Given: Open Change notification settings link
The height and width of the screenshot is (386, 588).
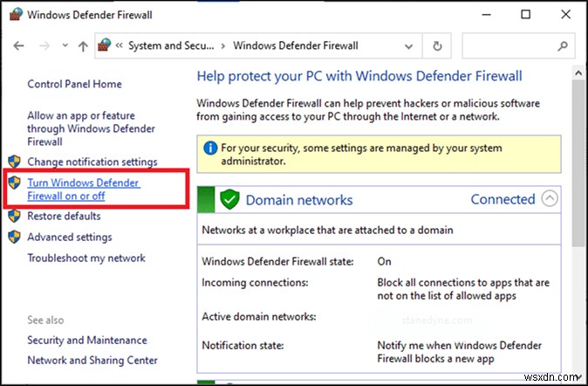Looking at the screenshot, I should pyautogui.click(x=92, y=162).
